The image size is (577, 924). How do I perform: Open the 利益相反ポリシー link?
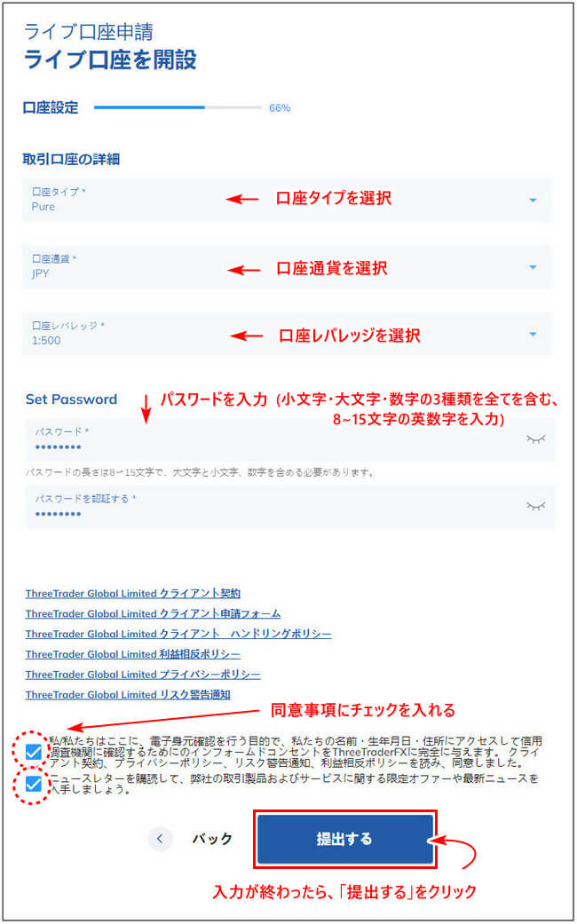pos(132,654)
